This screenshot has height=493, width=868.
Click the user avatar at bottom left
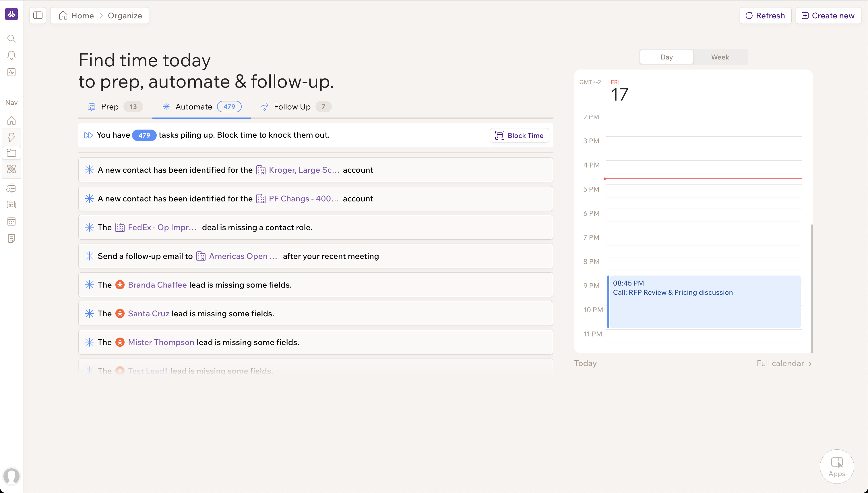[11, 476]
